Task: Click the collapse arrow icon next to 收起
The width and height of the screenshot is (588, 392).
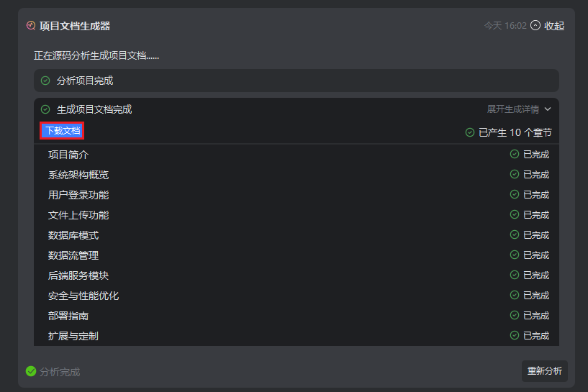Action: (535, 25)
